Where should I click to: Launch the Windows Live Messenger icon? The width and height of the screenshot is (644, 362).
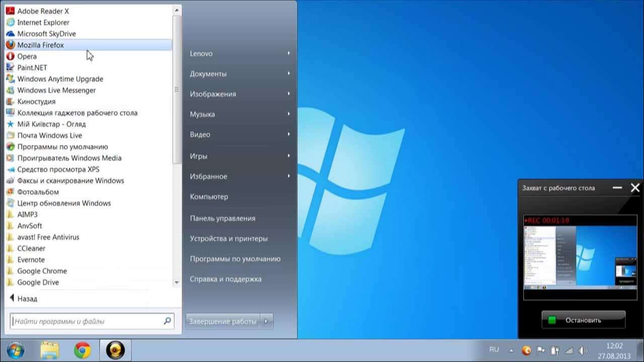[x=10, y=90]
